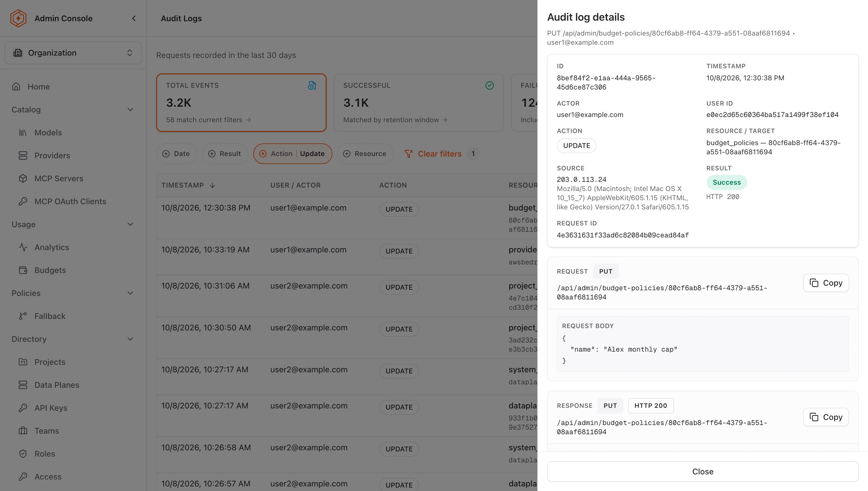Screen dimensions: 868x491
Task: Select the Total Events card
Action: [241, 102]
